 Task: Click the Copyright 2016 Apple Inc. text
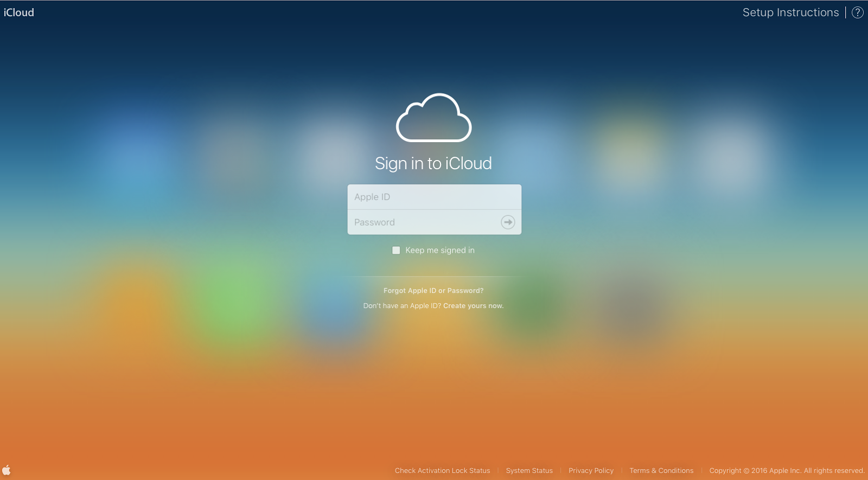[x=787, y=471]
